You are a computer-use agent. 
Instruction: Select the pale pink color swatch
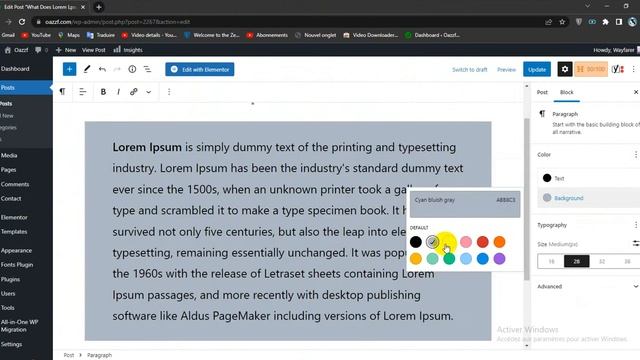[466, 242]
